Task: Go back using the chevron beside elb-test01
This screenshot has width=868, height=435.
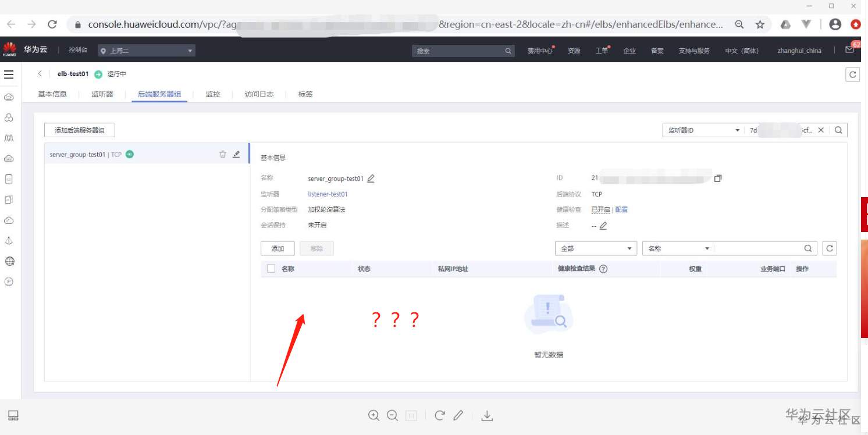Action: click(x=40, y=74)
